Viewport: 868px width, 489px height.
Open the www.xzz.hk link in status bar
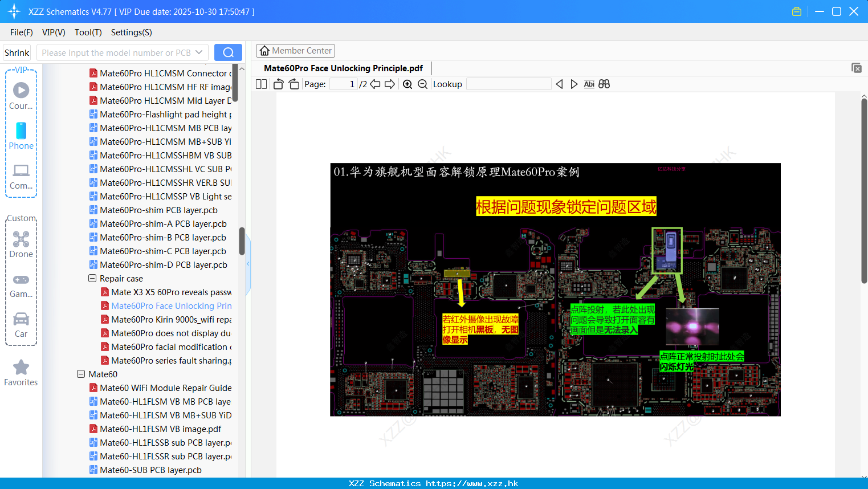coord(472,483)
